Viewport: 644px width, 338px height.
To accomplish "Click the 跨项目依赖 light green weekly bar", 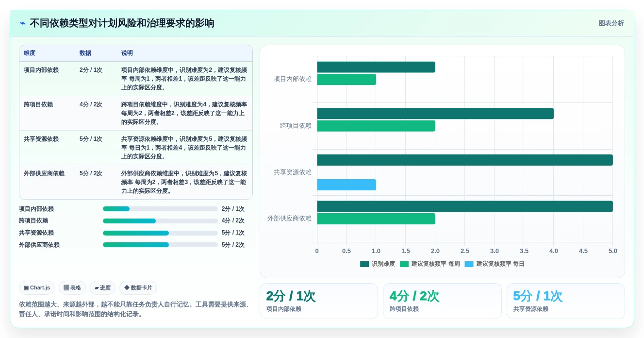I will [376, 126].
